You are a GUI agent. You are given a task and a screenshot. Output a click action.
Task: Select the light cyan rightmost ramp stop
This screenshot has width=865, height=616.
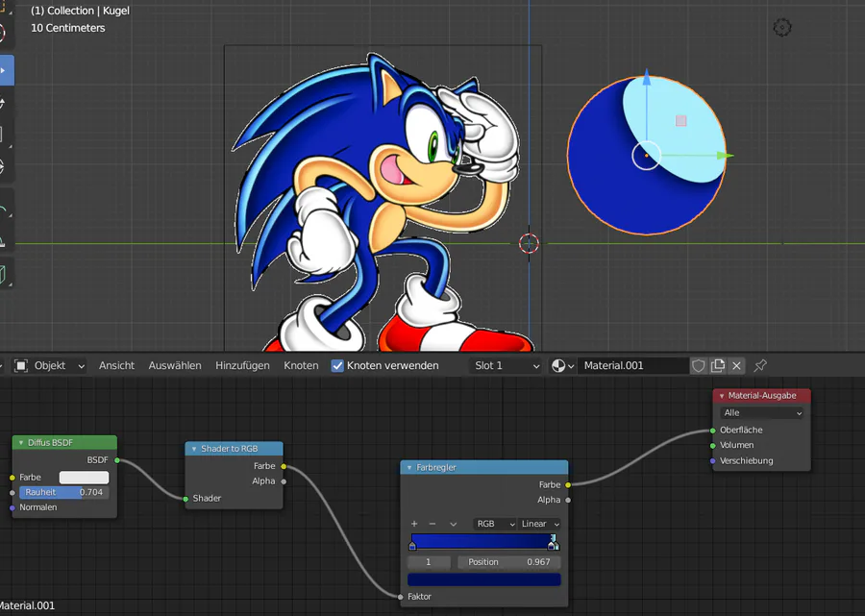tap(556, 546)
